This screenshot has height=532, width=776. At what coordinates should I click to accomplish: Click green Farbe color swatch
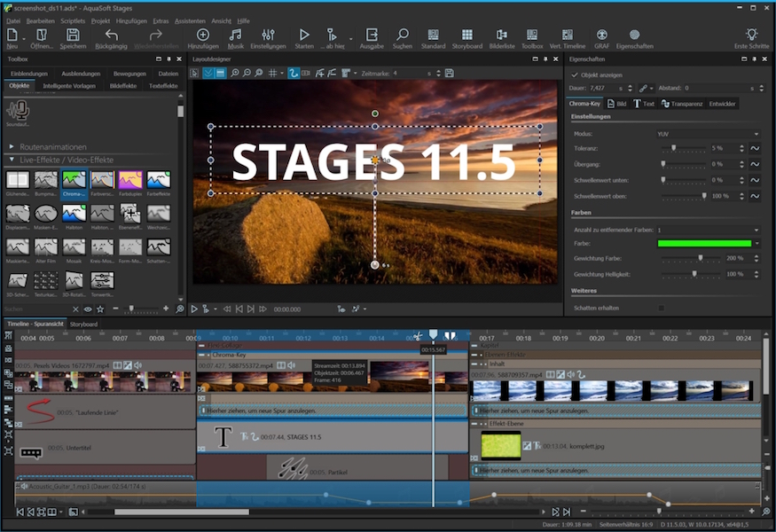[704, 244]
